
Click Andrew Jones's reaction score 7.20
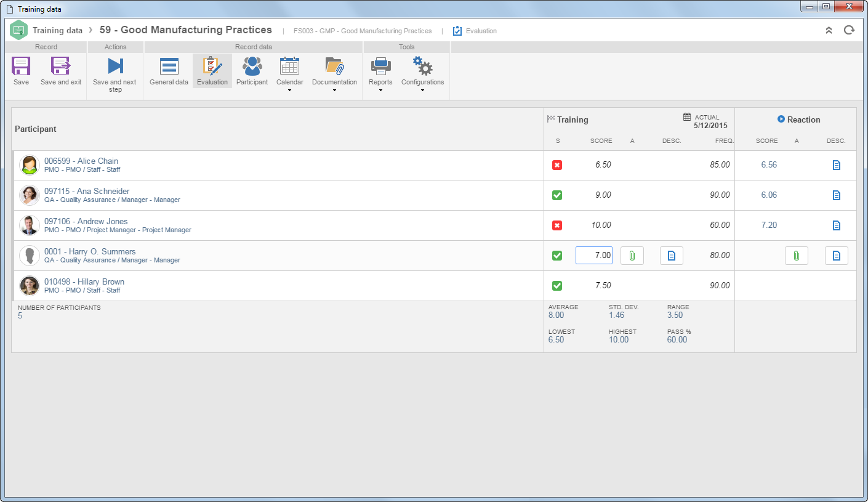pos(769,225)
